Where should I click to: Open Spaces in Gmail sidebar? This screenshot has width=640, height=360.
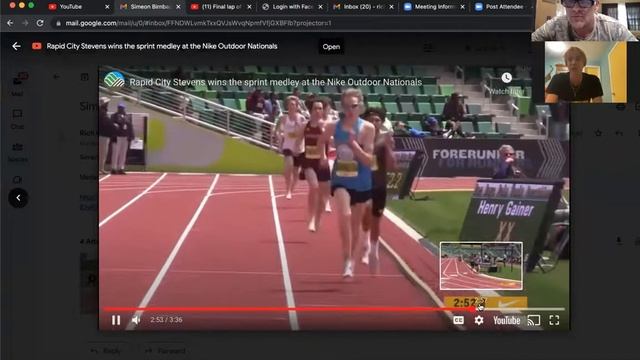click(18, 152)
